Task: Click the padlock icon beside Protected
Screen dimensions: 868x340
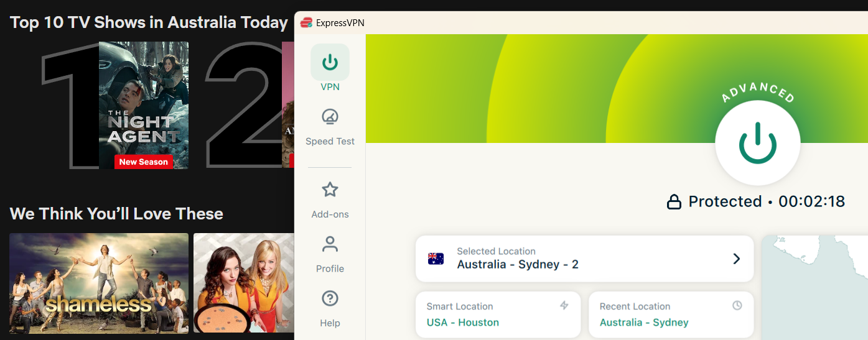Action: [674, 202]
